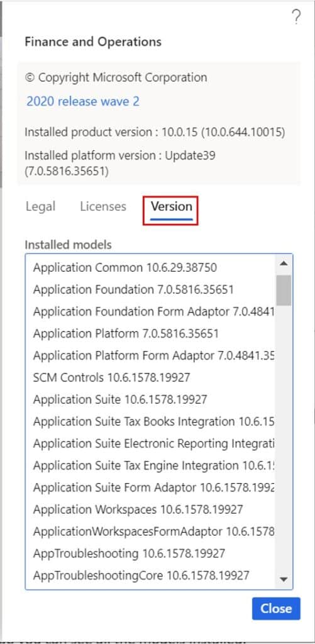Switch to the Licenses tab
Viewport: 315px width, 644px height.
pos(103,206)
